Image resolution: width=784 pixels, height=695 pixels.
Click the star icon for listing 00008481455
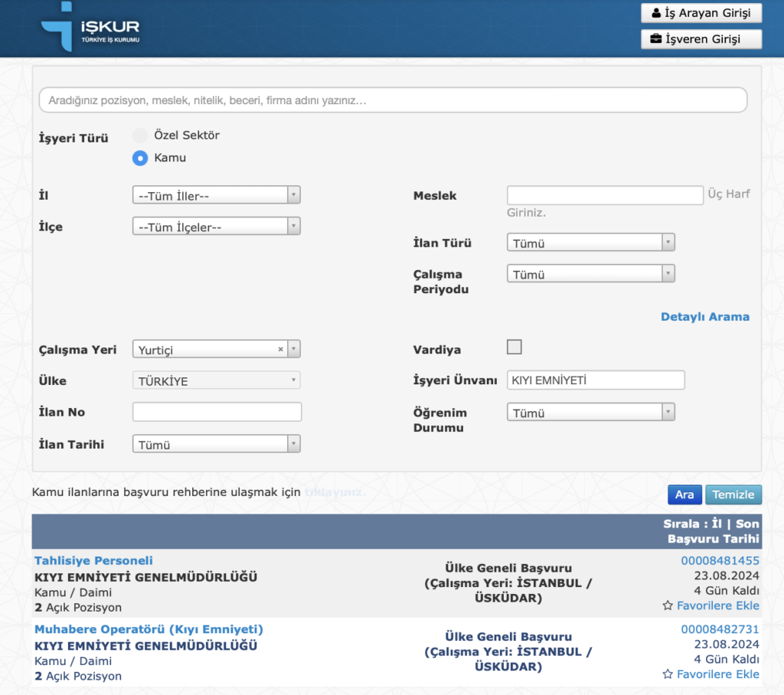click(668, 605)
